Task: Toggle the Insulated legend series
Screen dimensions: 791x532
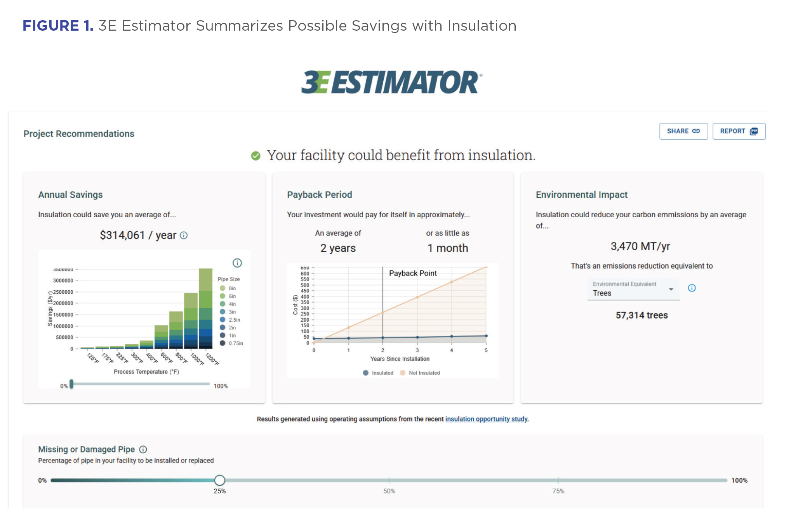Action: pyautogui.click(x=378, y=373)
